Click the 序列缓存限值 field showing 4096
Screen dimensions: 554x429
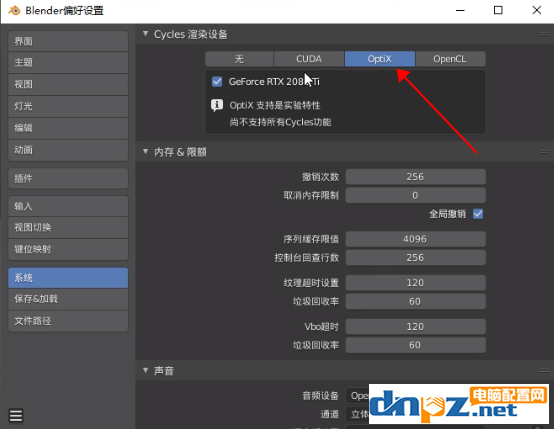416,239
